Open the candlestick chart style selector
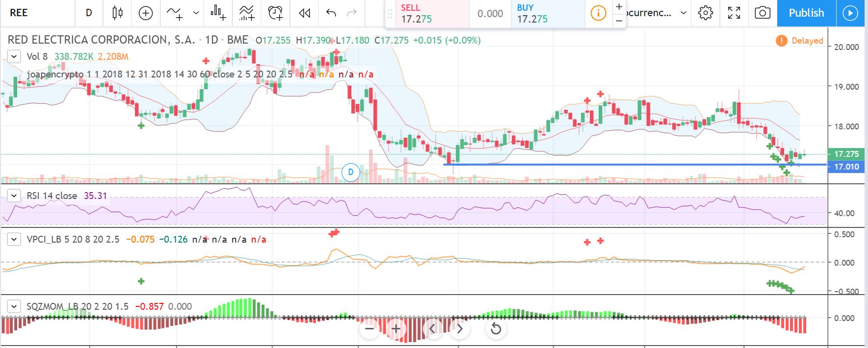Image resolution: width=868 pixels, height=348 pixels. point(117,13)
